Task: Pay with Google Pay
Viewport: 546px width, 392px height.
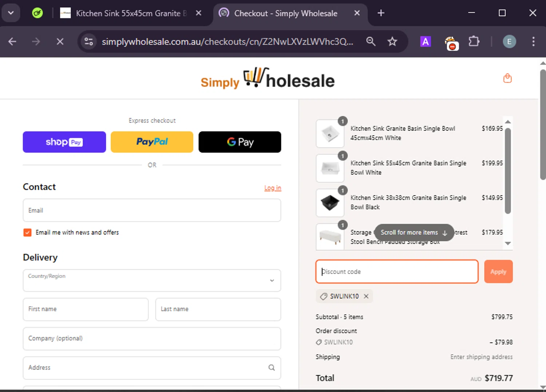Action: click(240, 142)
